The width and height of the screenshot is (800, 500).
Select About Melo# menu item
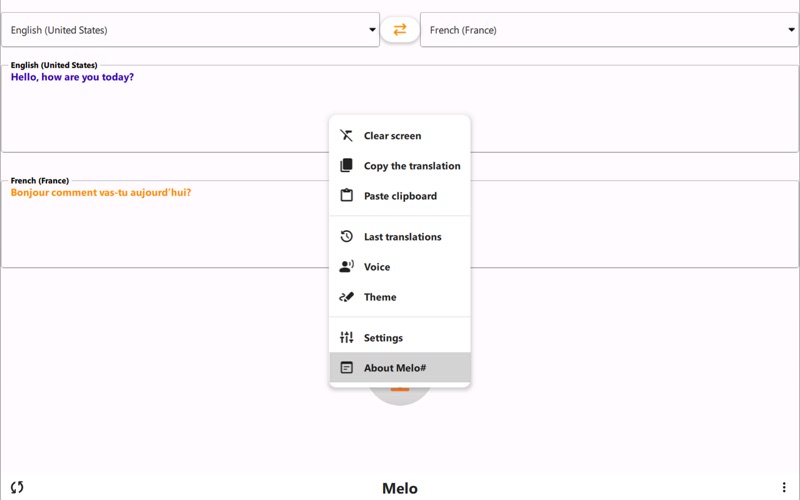(399, 367)
